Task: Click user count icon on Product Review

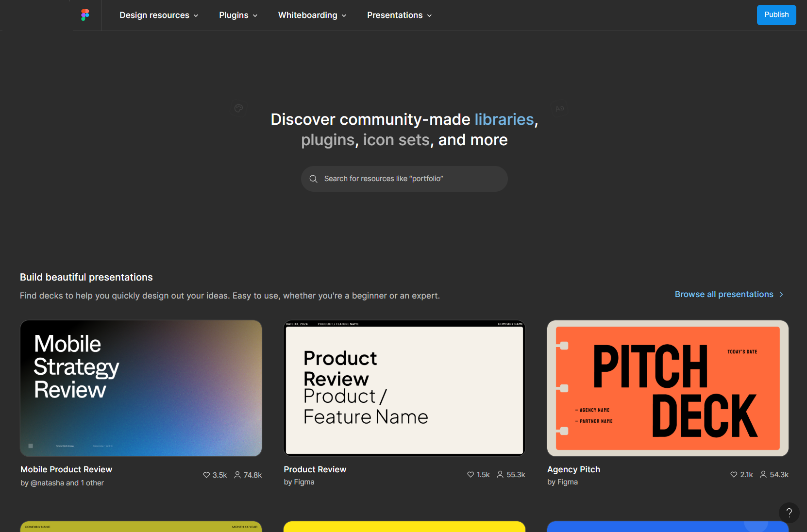Action: (x=500, y=474)
